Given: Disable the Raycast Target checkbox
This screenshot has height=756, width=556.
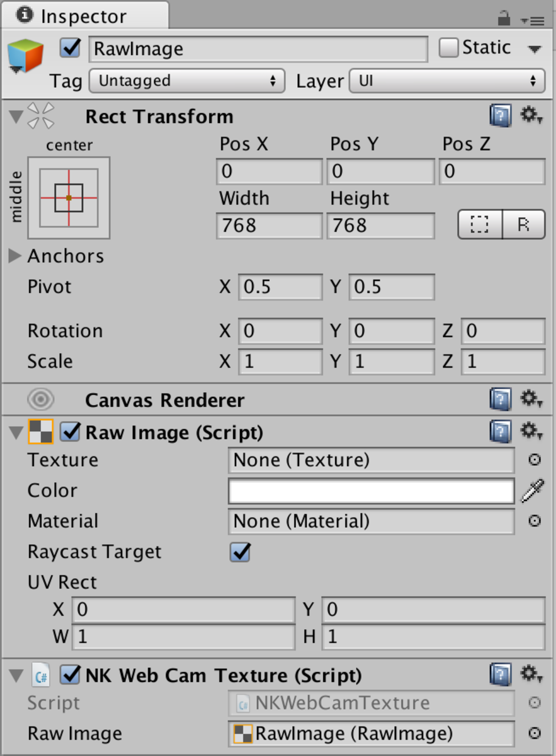Looking at the screenshot, I should point(240,552).
